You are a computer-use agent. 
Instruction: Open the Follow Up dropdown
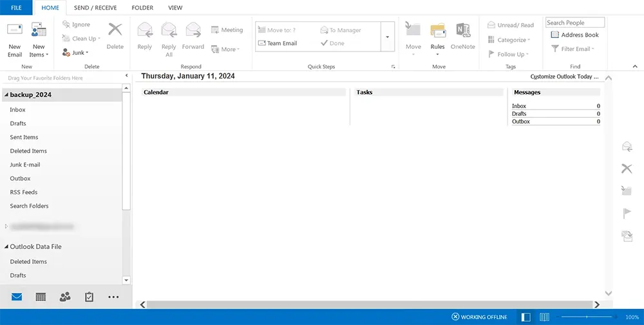[x=508, y=54]
